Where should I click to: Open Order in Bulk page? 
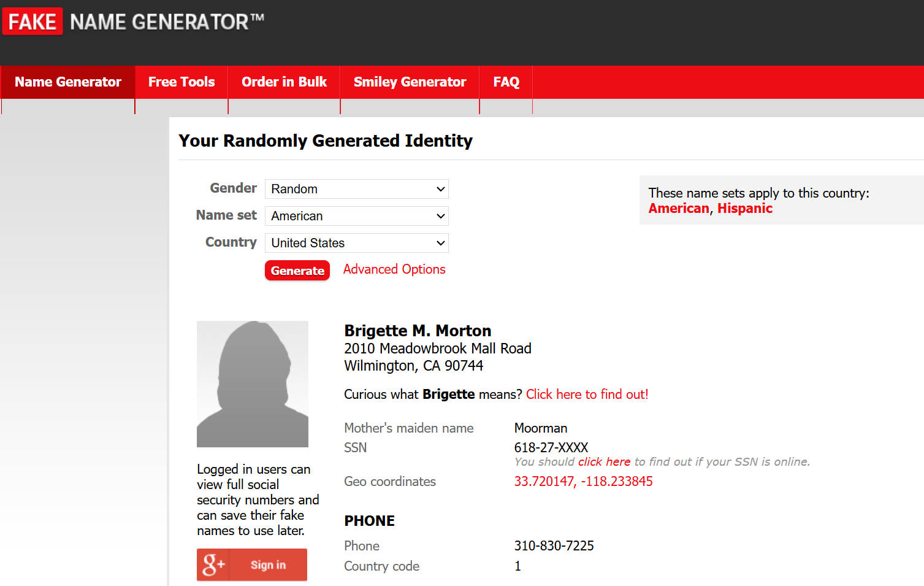(284, 82)
